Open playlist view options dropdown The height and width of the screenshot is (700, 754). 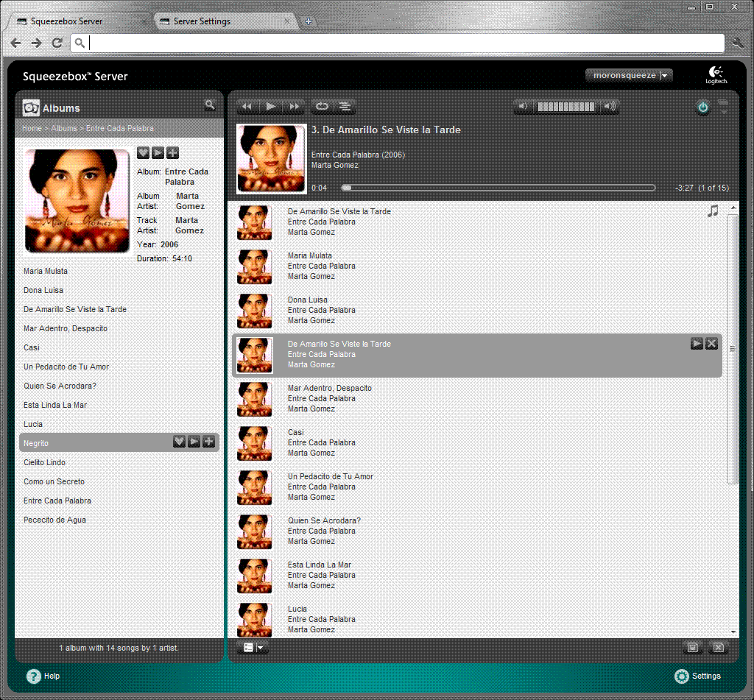pyautogui.click(x=253, y=648)
